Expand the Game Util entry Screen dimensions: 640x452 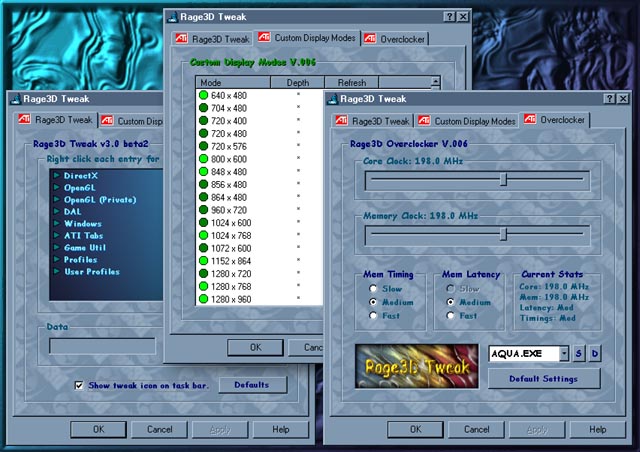point(57,247)
